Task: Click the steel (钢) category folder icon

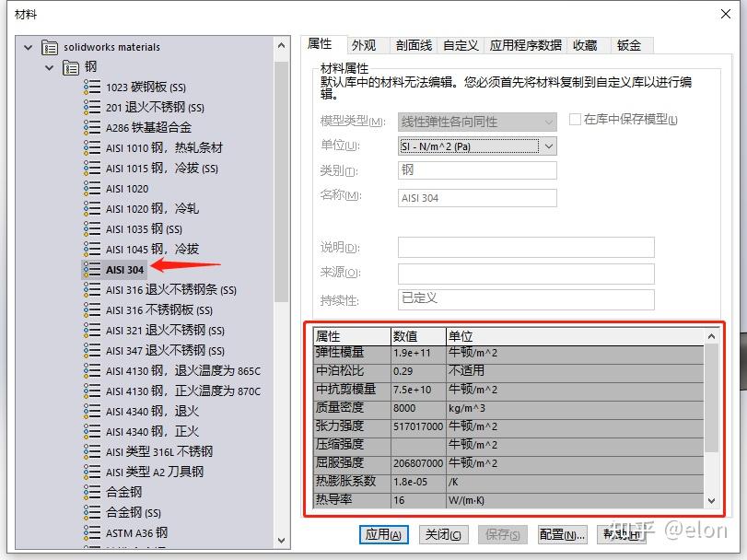Action: pyautogui.click(x=70, y=66)
